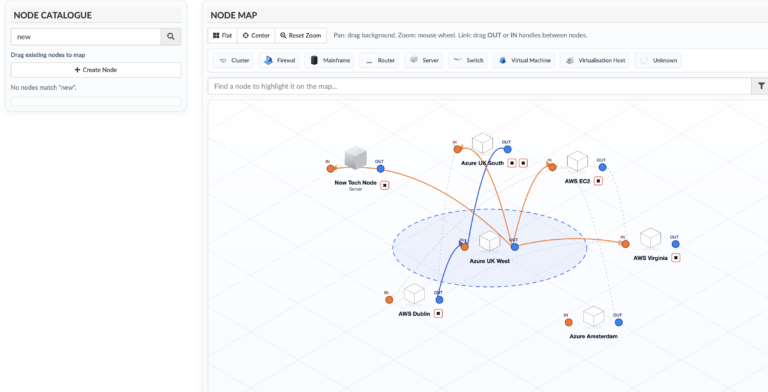Click the Azure Amsterdam cube icon
This screenshot has height=392, width=768.
tap(594, 316)
